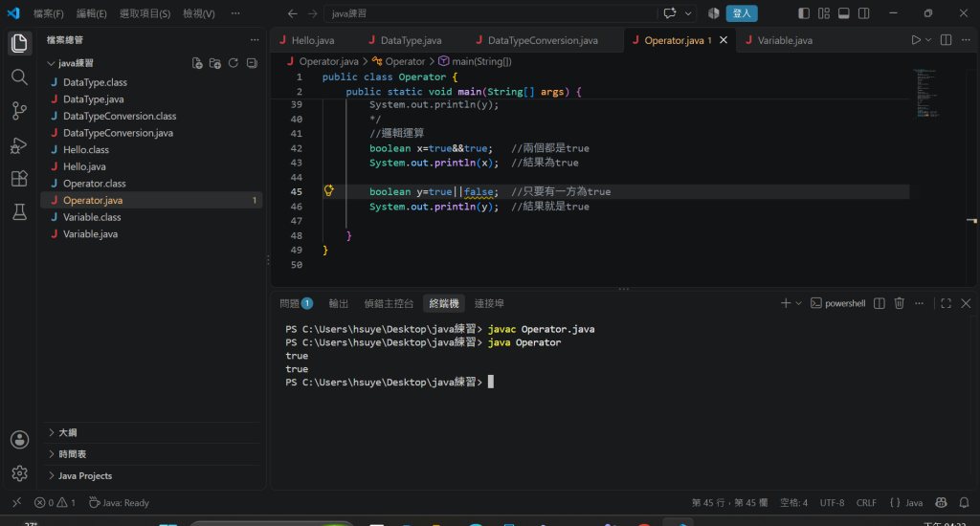Open Variable.class in the file explorer

(92, 217)
